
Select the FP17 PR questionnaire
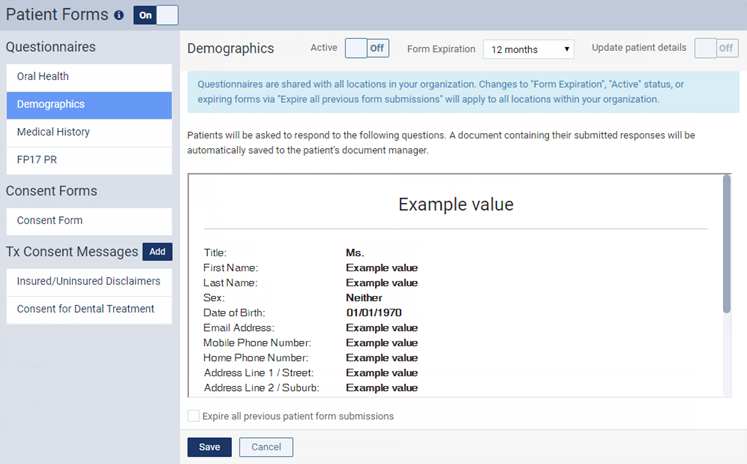tap(89, 161)
